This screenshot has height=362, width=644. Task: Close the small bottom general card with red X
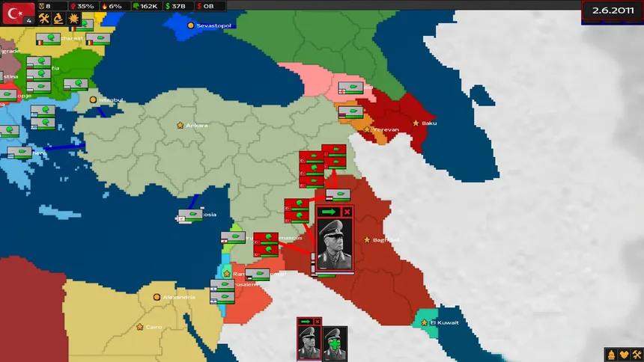317,322
